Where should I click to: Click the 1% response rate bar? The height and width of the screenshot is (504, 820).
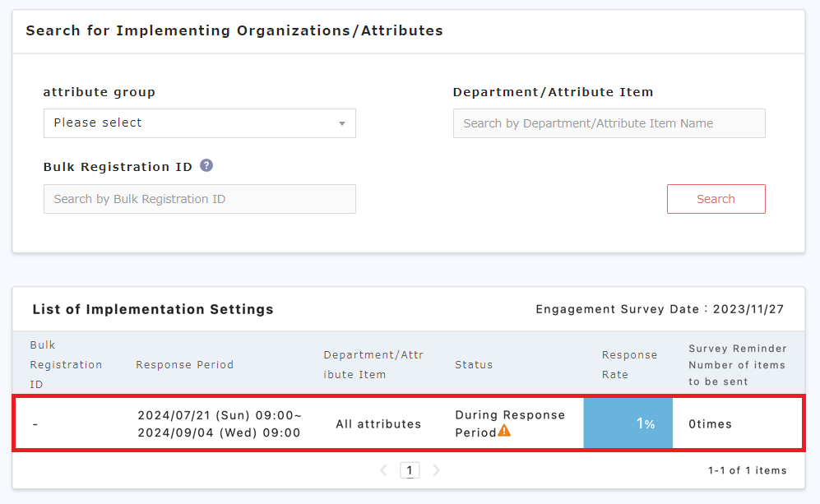coord(628,424)
